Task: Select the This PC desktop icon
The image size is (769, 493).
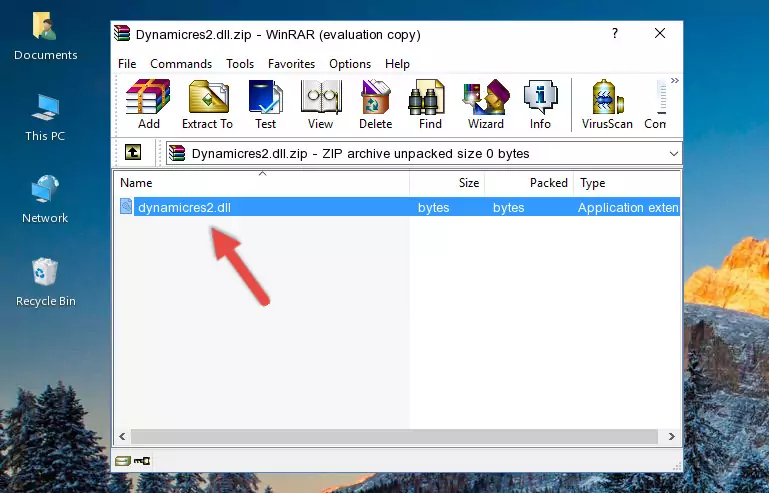Action: click(x=45, y=118)
